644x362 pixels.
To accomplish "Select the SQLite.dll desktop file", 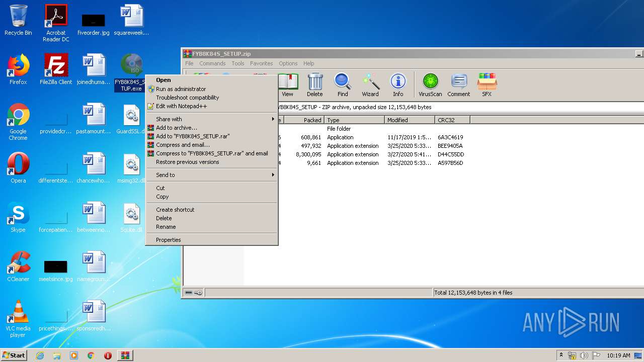I will point(131,217).
